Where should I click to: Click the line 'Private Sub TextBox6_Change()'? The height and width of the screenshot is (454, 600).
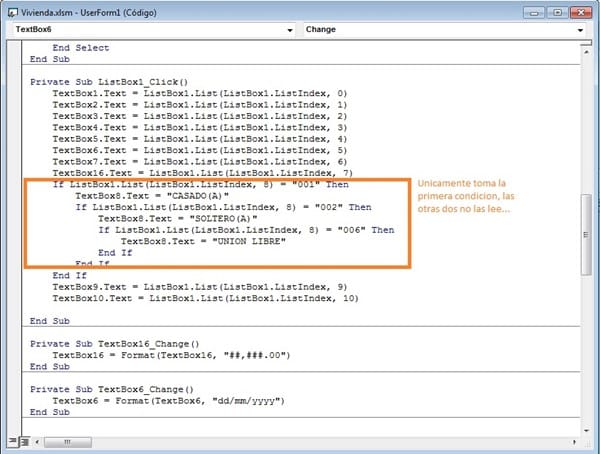point(112,389)
